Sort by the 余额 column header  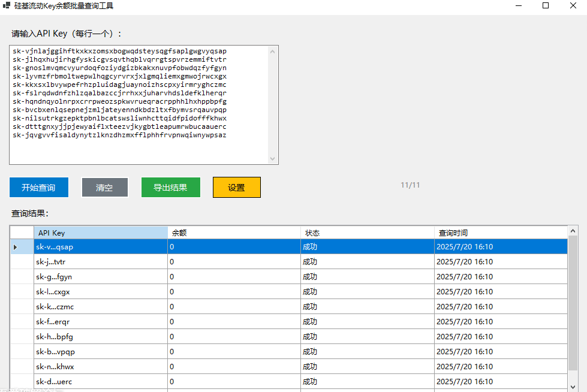(x=234, y=233)
